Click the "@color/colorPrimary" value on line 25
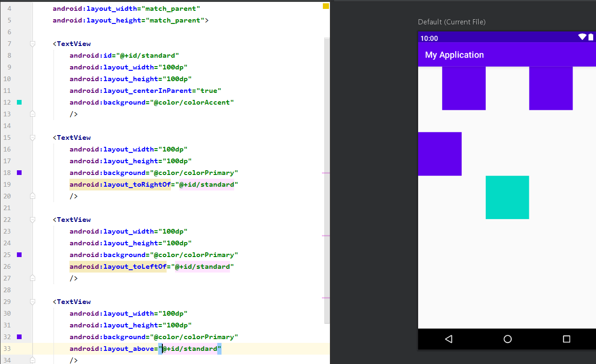 [x=194, y=255]
